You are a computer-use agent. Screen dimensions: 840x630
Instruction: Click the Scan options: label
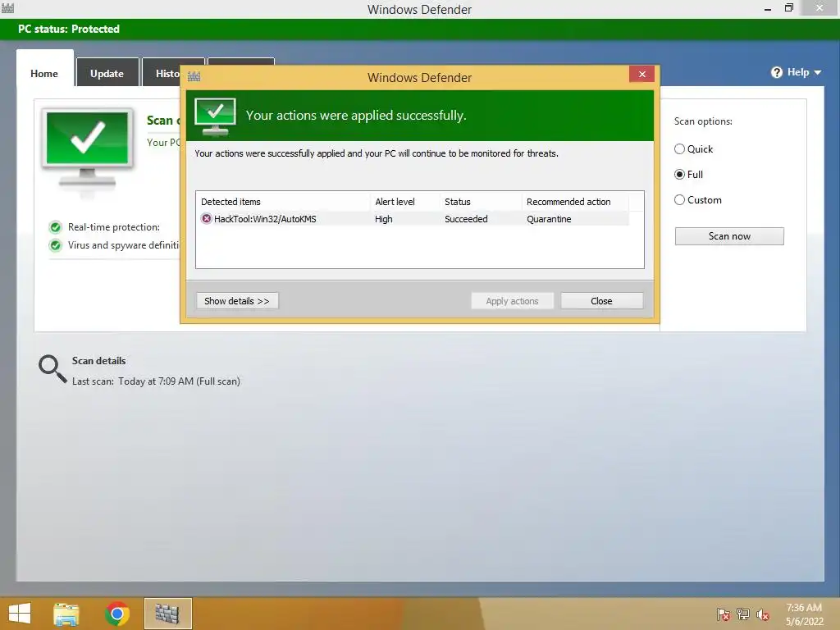(x=703, y=121)
